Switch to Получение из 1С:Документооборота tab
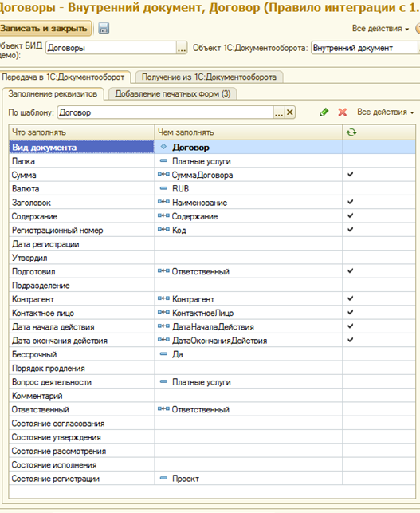This screenshot has width=420, height=513. click(x=209, y=77)
